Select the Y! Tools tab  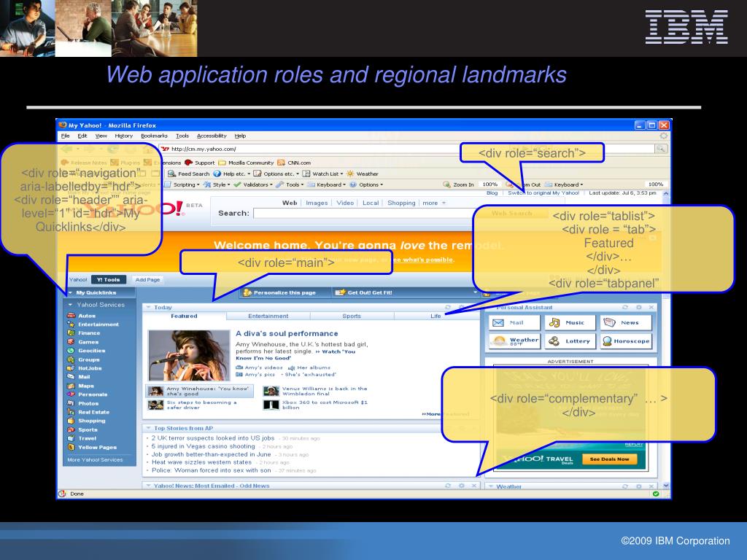tap(109, 279)
